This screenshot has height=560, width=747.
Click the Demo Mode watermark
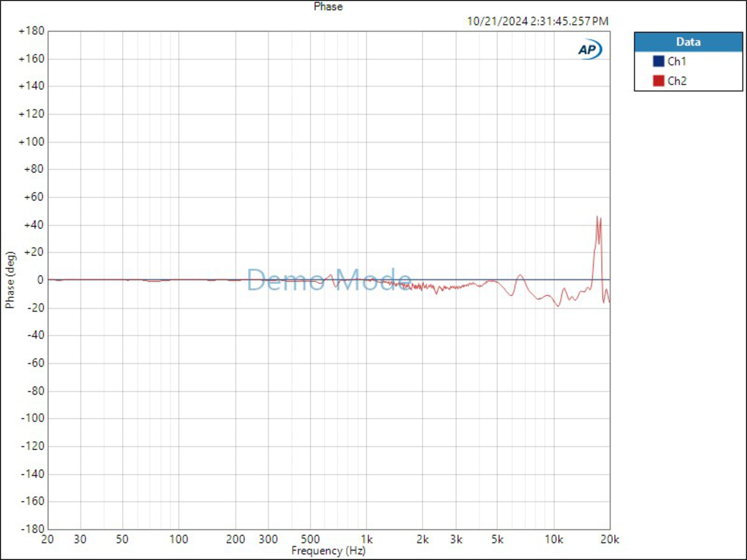(x=329, y=280)
